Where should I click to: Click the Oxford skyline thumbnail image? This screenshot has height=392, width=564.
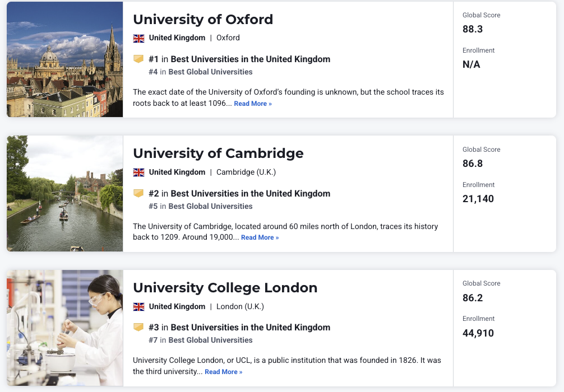click(65, 59)
